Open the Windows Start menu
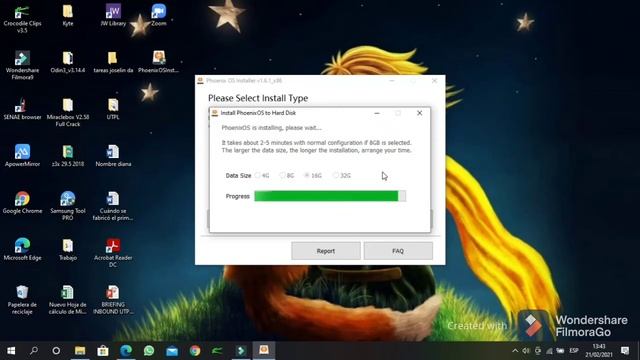The width and height of the screenshot is (640, 360). [x=11, y=351]
